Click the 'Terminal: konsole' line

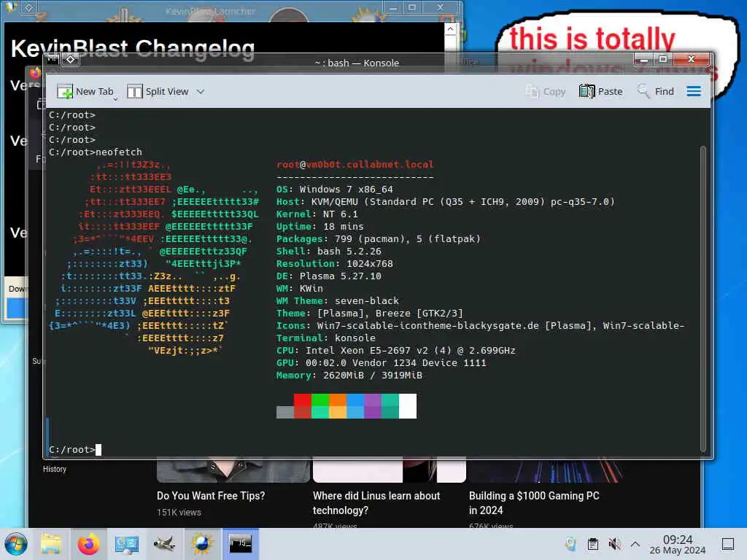[326, 338]
